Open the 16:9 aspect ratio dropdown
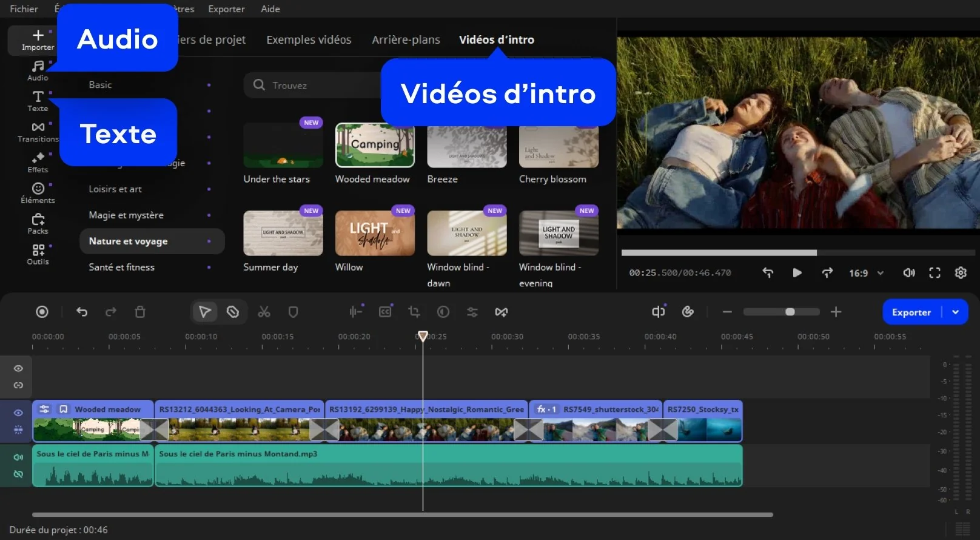The height and width of the screenshot is (540, 980). coord(866,273)
